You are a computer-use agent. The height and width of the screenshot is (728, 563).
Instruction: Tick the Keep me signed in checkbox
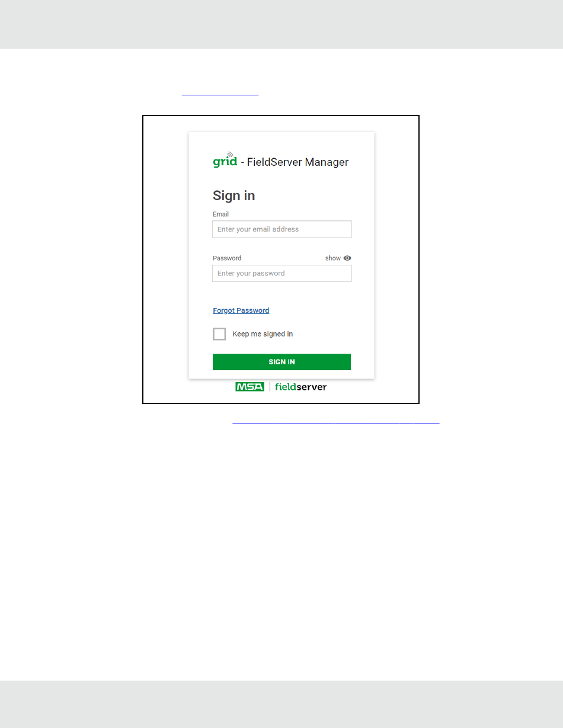[x=219, y=334]
